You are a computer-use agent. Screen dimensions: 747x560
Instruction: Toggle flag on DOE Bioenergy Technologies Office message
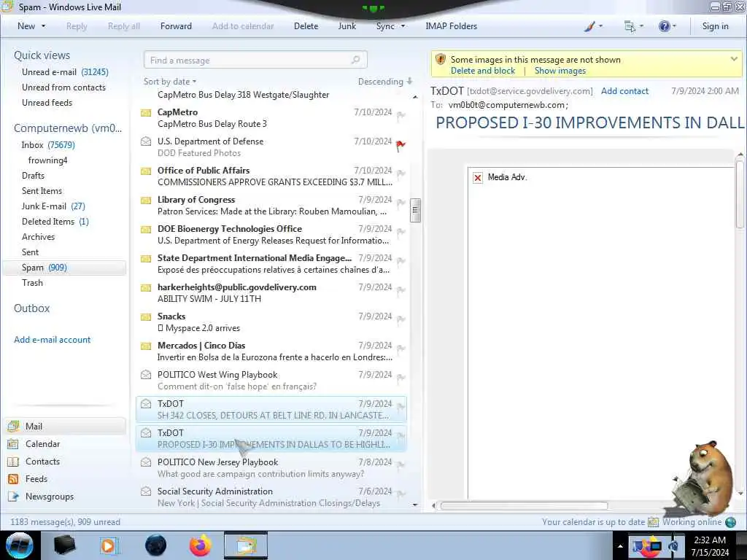pos(401,232)
